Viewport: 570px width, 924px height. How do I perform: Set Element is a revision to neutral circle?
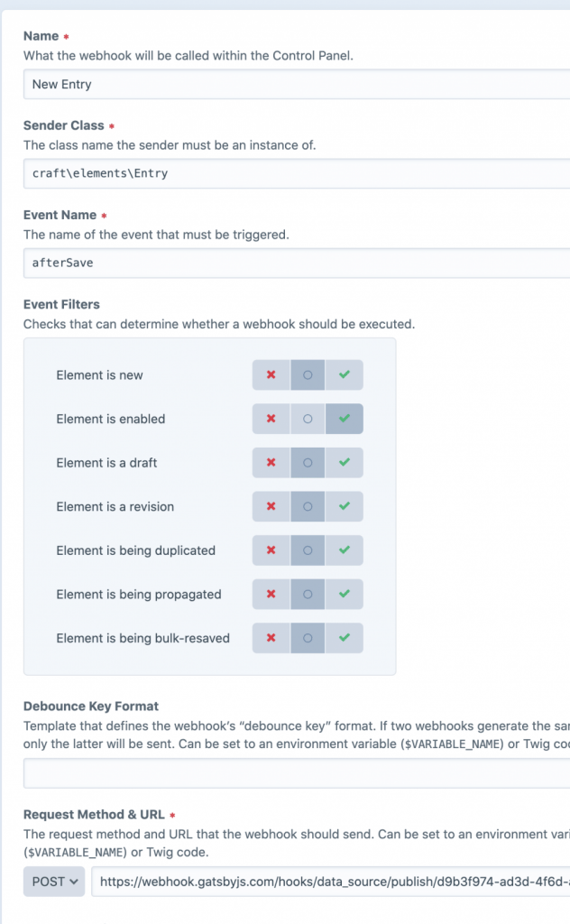(x=308, y=506)
